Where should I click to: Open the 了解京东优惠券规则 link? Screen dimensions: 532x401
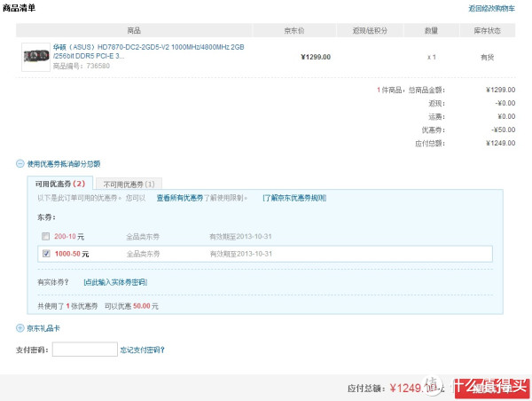(294, 198)
